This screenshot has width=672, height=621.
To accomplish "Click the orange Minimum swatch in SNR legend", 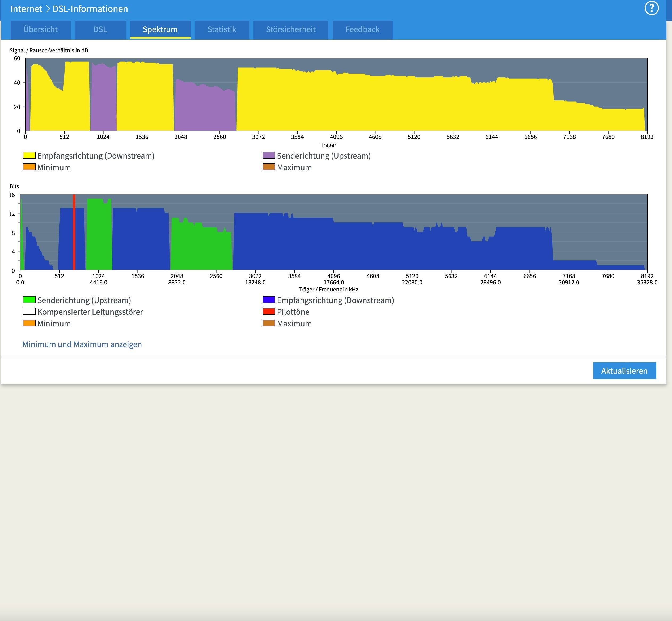I will click(29, 167).
